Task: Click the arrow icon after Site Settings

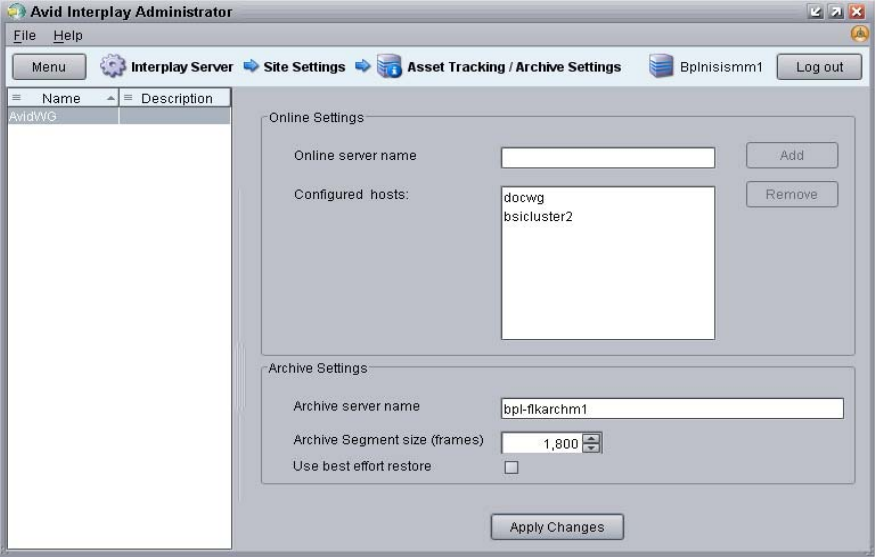Action: [x=363, y=66]
